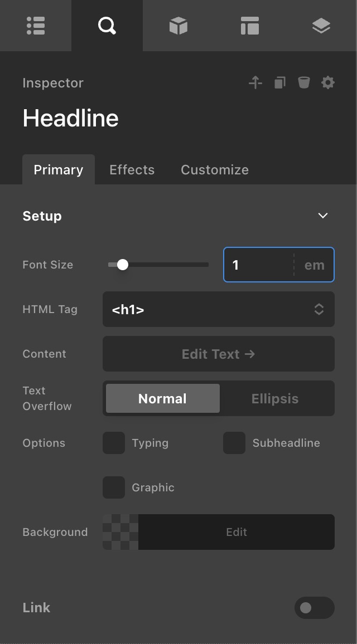Click the Inspector magnifier icon
357x644 pixels.
[x=107, y=26]
